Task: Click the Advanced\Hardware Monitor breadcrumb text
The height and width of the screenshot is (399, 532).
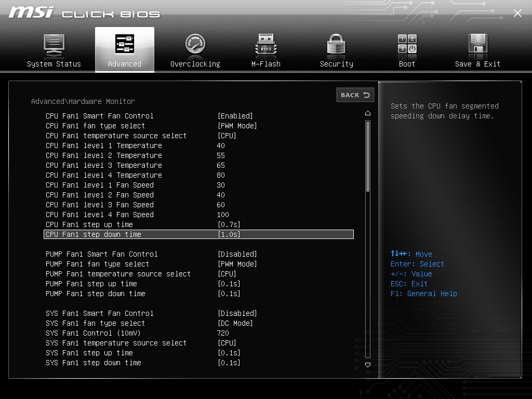Action: 83,101
